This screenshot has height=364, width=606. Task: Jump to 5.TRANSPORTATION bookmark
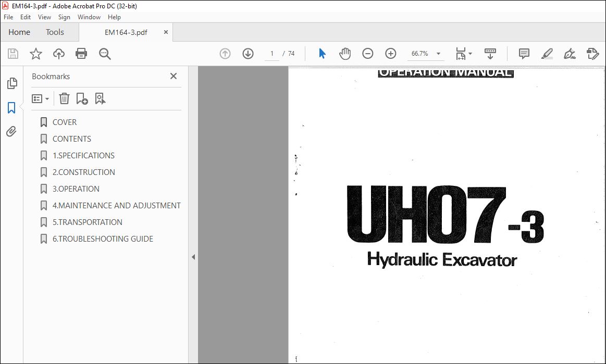point(88,222)
